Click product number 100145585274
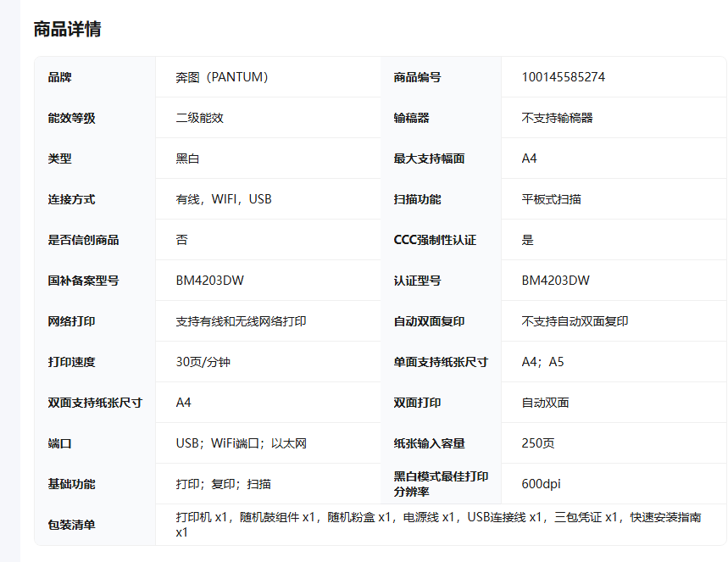 [564, 77]
